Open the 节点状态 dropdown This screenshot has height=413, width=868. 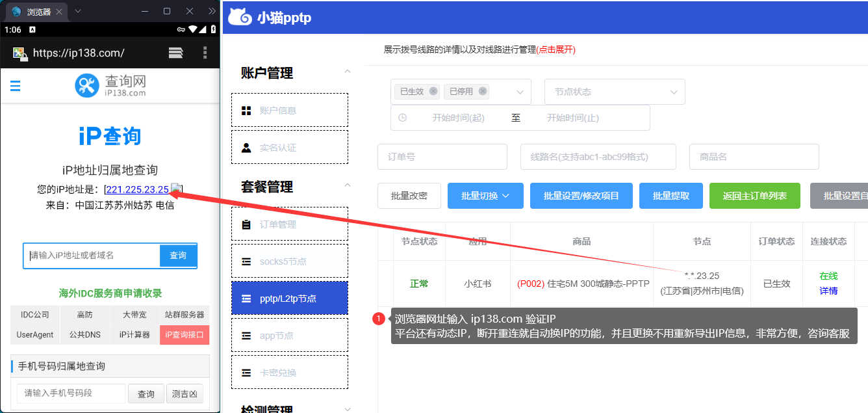[615, 91]
